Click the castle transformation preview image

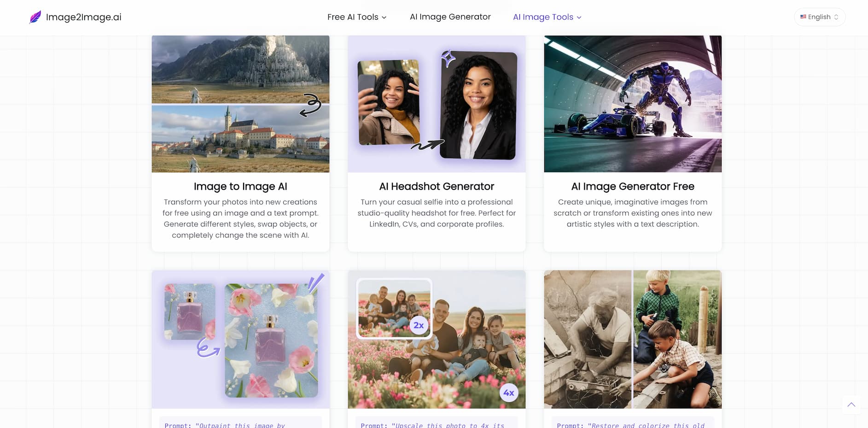point(240,104)
